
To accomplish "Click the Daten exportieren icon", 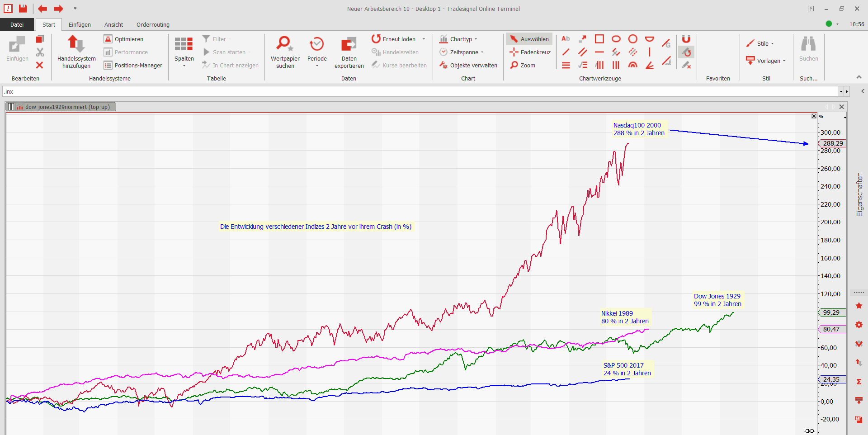I will click(349, 44).
